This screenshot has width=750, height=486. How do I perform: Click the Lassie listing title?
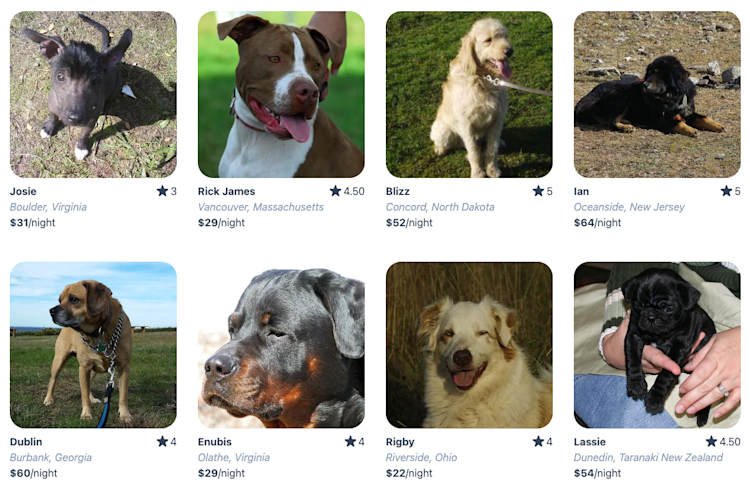point(590,442)
